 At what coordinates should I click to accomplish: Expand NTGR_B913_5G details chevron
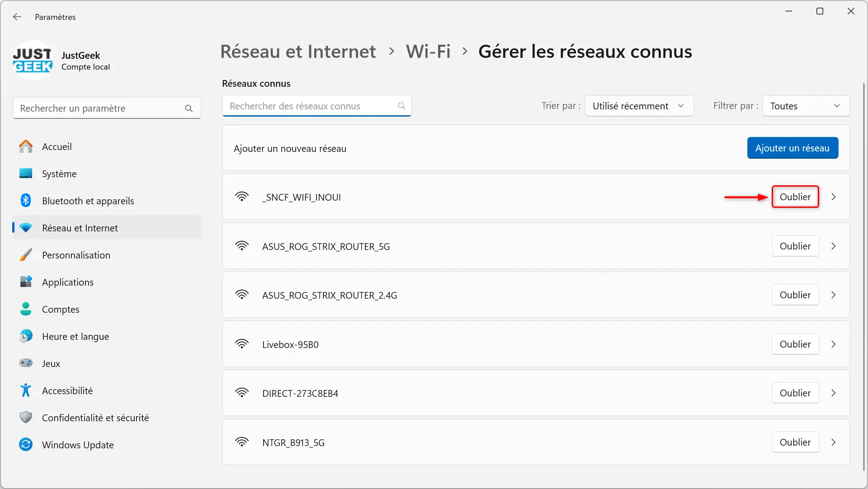tap(833, 442)
